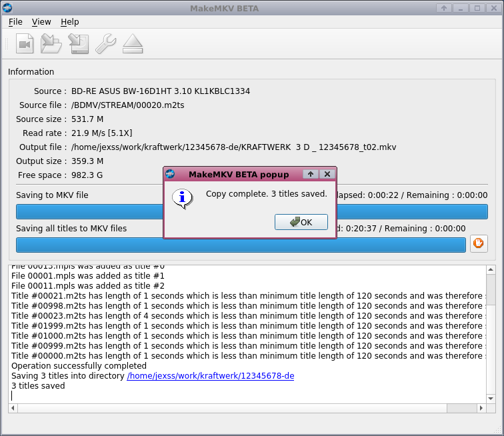
Task: Click the log's vertical scrollbar down arrow
Action: 490,398
